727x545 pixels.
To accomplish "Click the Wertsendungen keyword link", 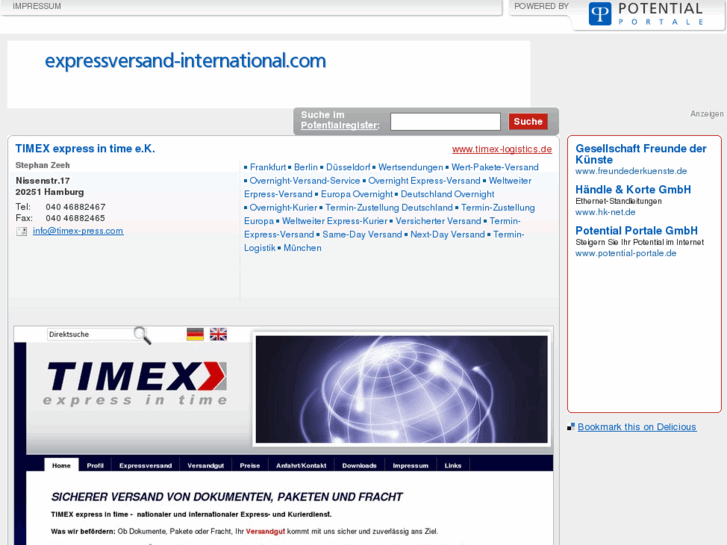I will coord(411,167).
